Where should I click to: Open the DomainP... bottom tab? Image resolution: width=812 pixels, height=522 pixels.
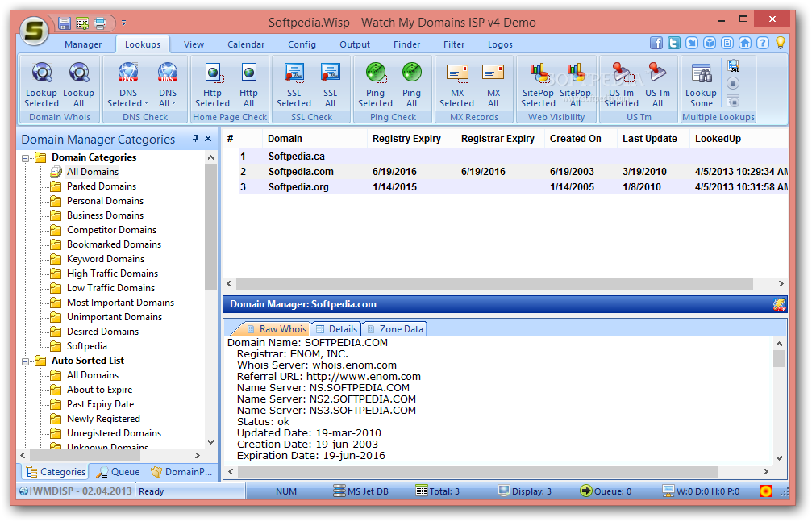tap(181, 472)
